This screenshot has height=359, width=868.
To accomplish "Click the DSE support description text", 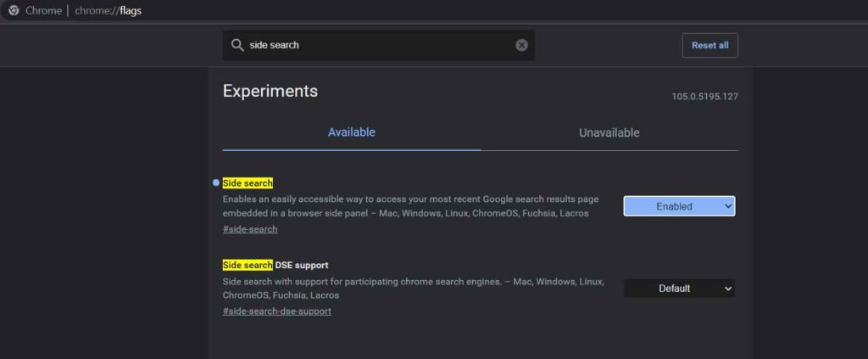I will coord(413,288).
